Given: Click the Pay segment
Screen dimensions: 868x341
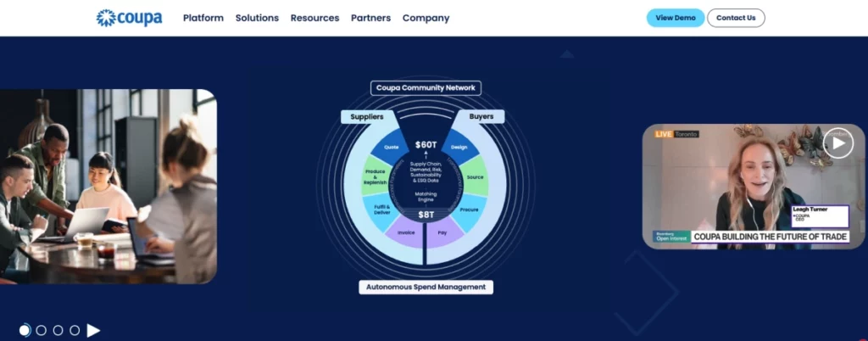Looking at the screenshot, I should pyautogui.click(x=442, y=232).
